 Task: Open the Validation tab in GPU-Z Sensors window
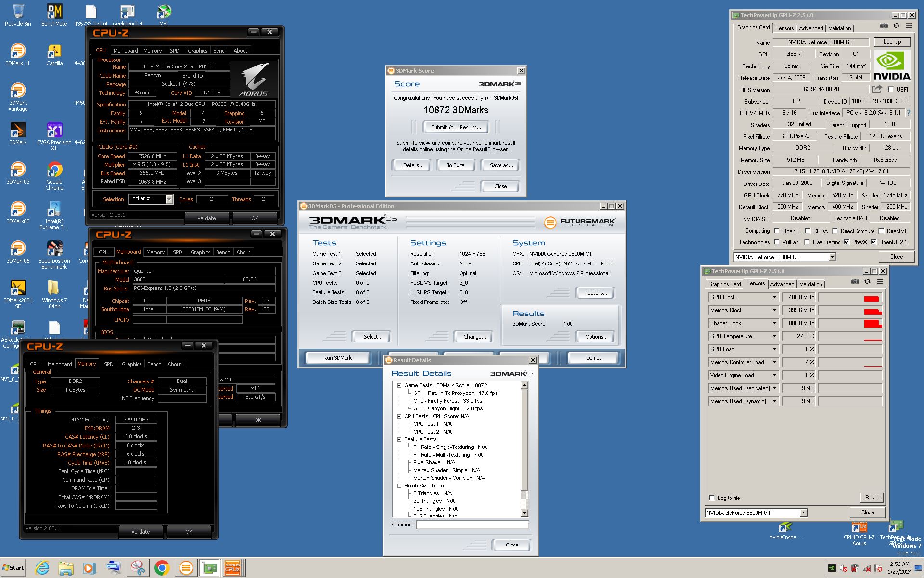pyautogui.click(x=811, y=284)
